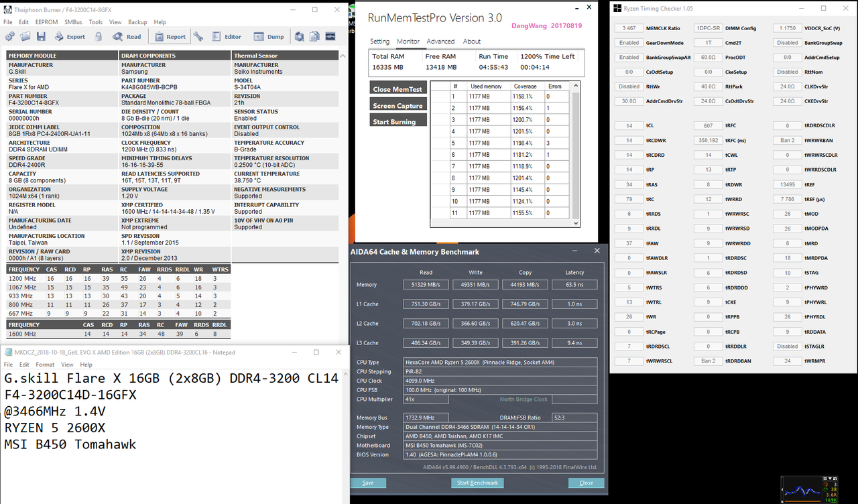Click the 1067 MHz frequency row in Thaiphoon
The image size is (858, 504).
coord(118,287)
